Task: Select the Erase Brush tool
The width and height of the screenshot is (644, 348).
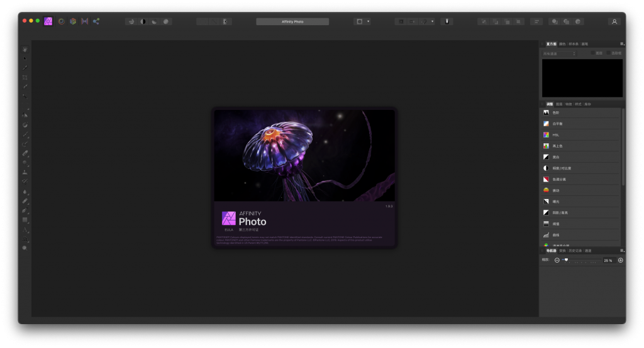Action: click(25, 153)
